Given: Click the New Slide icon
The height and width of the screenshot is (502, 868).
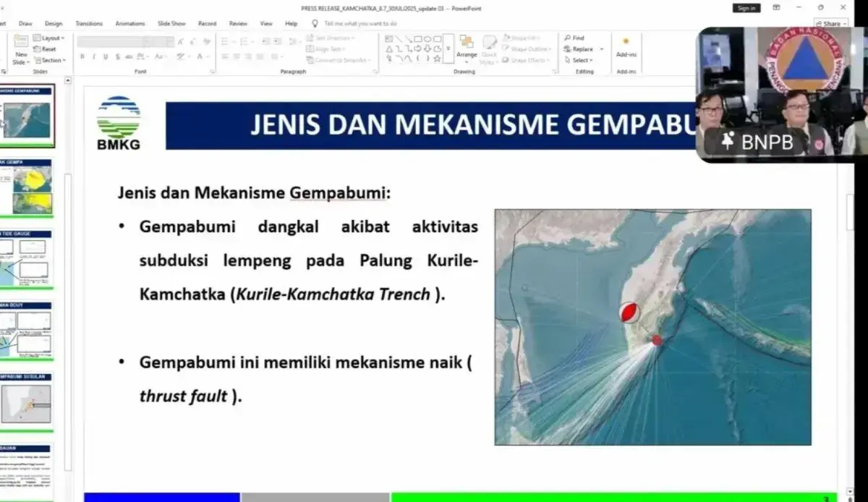Looking at the screenshot, I should [x=21, y=44].
